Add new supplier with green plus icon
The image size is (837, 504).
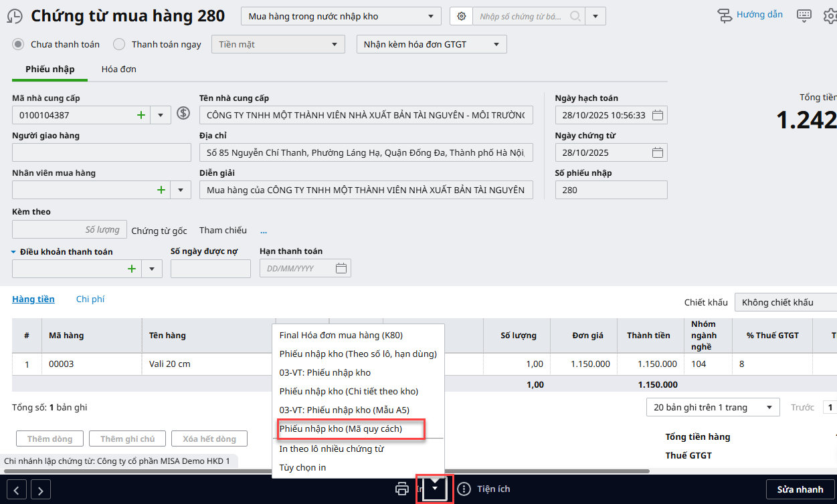click(x=141, y=115)
